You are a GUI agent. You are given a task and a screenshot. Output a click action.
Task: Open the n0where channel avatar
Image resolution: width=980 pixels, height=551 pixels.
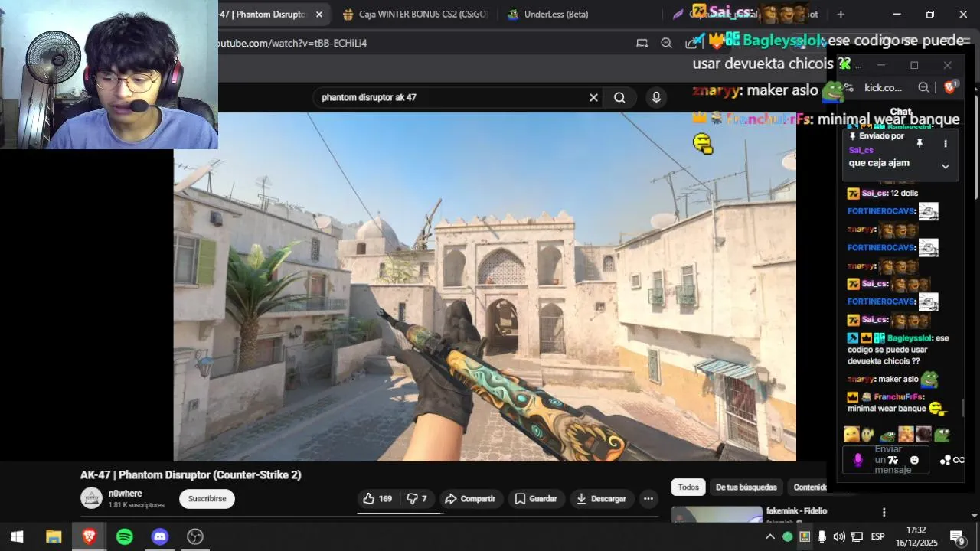91,498
